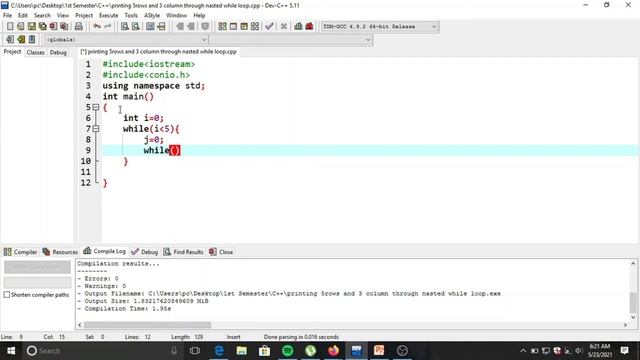Save the current file using toolbar icon

(31, 27)
